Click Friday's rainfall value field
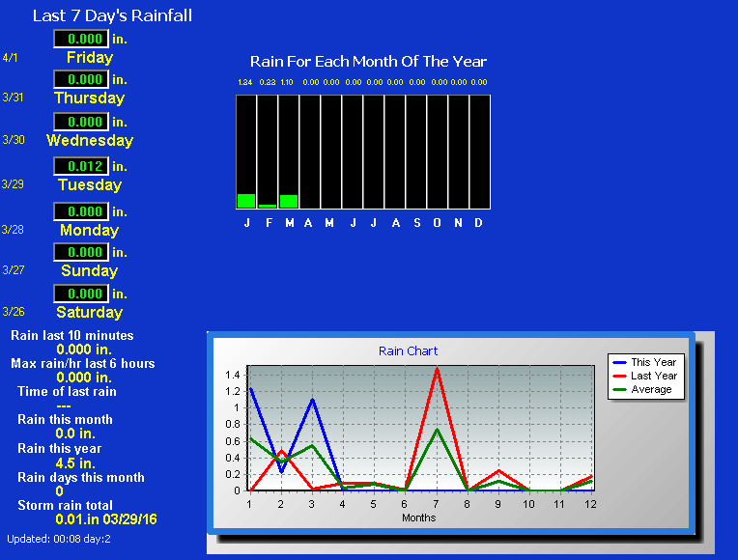Image resolution: width=738 pixels, height=560 pixels. (x=79, y=39)
